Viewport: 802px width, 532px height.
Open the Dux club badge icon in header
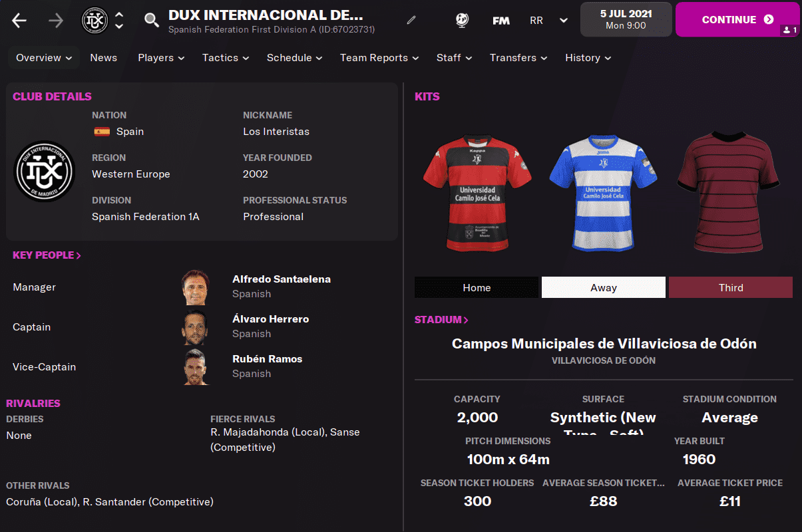tap(95, 20)
